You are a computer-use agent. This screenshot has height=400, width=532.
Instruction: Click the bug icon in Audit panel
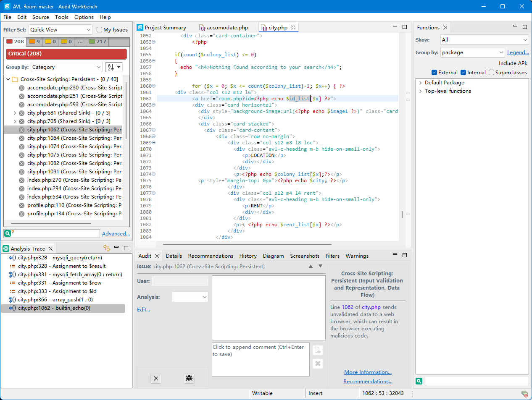pos(189,378)
